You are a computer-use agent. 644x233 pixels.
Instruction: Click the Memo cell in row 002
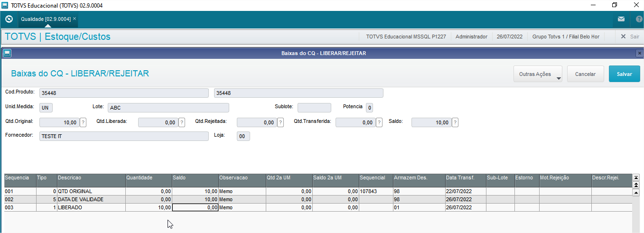coord(242,199)
